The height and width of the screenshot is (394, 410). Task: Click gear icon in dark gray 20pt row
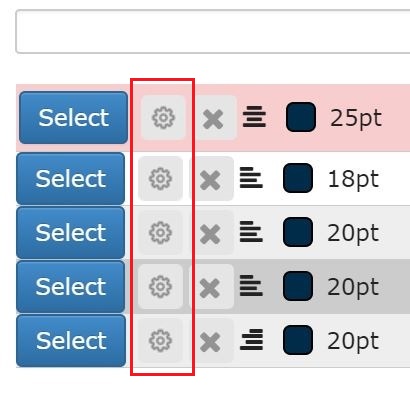[160, 286]
